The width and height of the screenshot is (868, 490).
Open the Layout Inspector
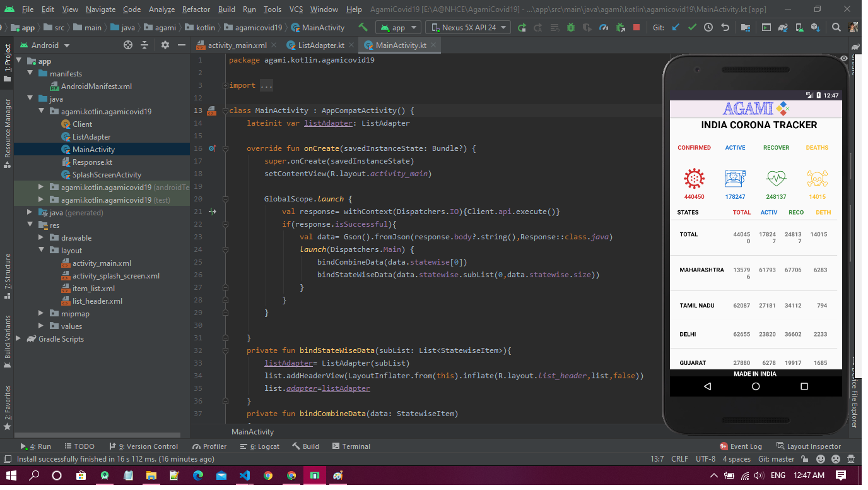pyautogui.click(x=809, y=446)
